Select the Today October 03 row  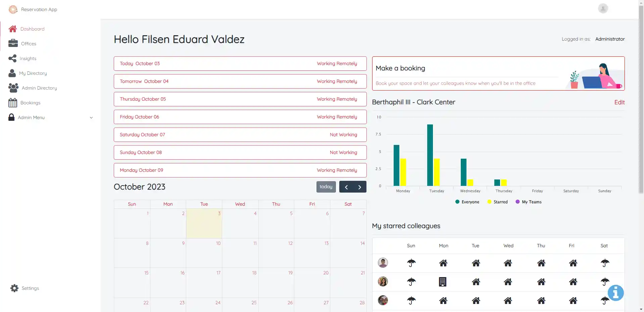pyautogui.click(x=240, y=63)
